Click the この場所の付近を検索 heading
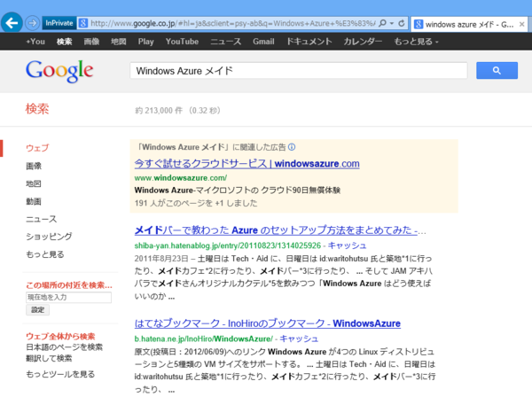The width and height of the screenshot is (532, 397). pyautogui.click(x=69, y=285)
